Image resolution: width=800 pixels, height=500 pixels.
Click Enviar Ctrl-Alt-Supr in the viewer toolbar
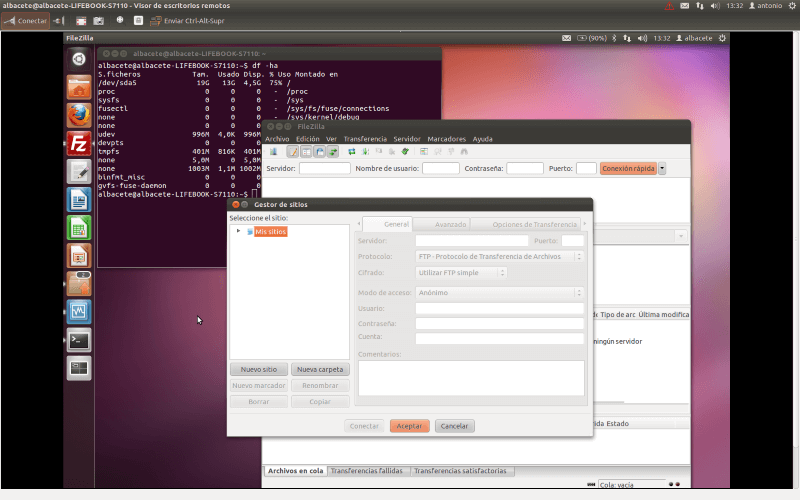pos(187,21)
